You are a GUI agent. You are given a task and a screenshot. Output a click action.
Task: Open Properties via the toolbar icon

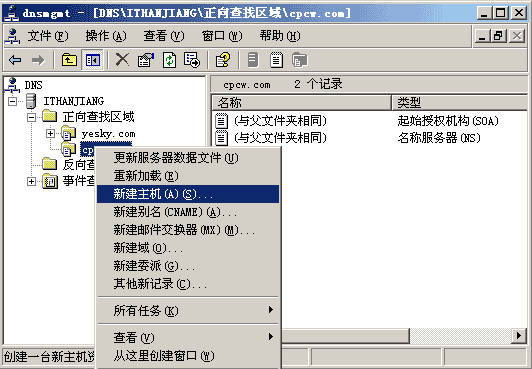146,60
